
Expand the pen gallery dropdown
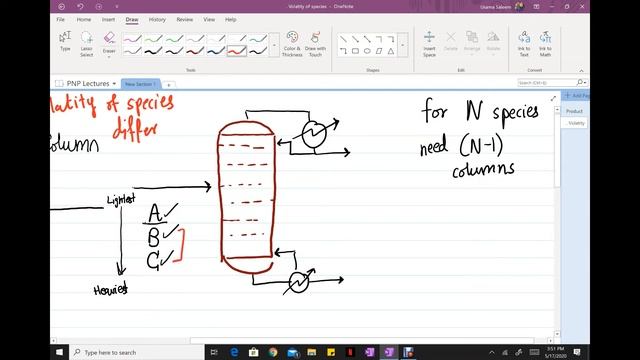[274, 45]
